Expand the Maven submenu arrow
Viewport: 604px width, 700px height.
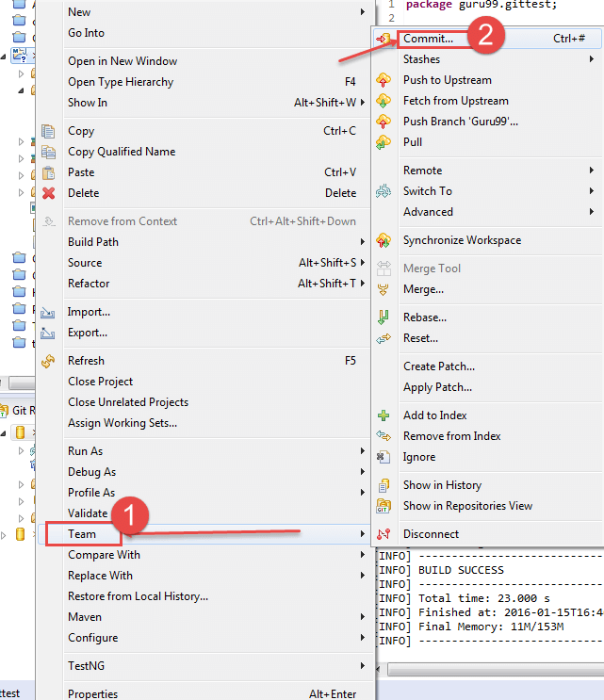point(363,617)
